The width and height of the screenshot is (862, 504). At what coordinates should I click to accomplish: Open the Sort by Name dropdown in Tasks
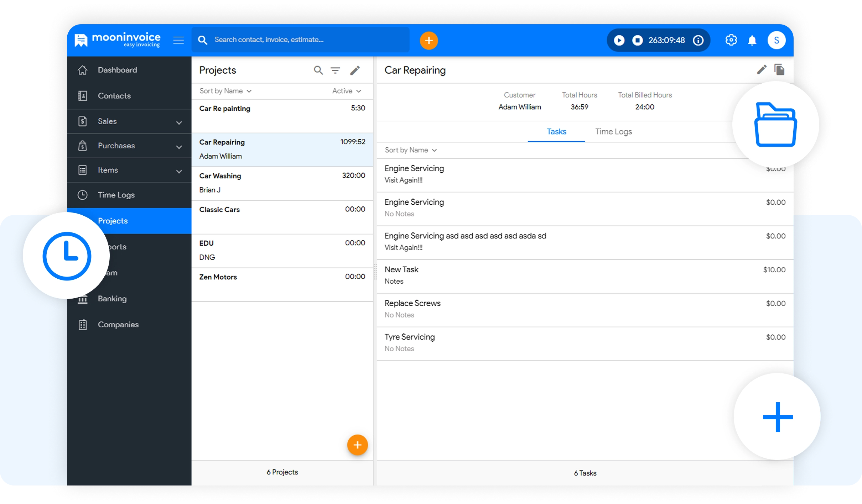[410, 150]
